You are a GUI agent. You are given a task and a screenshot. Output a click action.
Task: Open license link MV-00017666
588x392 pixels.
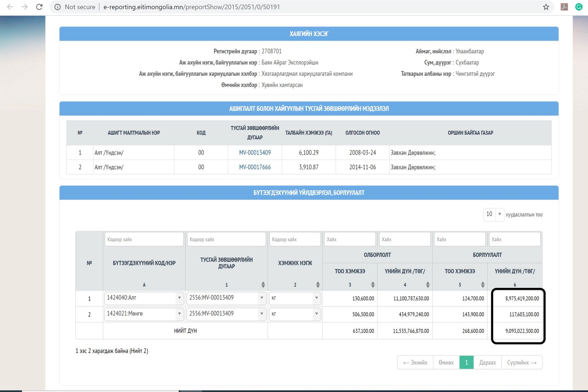click(255, 167)
